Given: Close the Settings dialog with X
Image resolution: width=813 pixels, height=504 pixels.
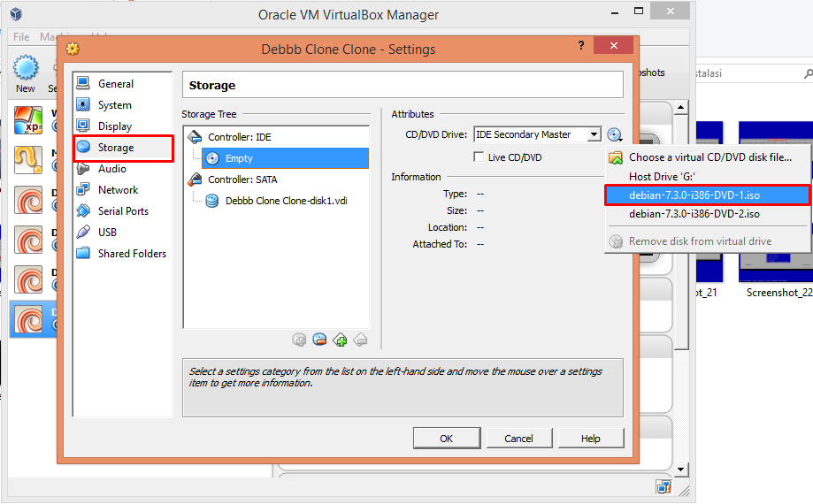Looking at the screenshot, I should point(614,46).
